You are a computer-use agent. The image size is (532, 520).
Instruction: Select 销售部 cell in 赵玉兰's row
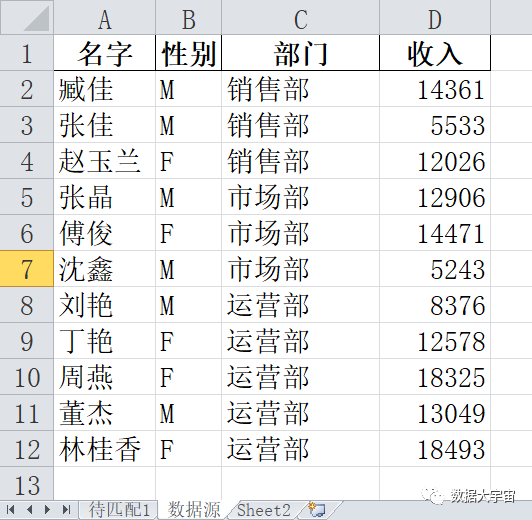point(300,161)
